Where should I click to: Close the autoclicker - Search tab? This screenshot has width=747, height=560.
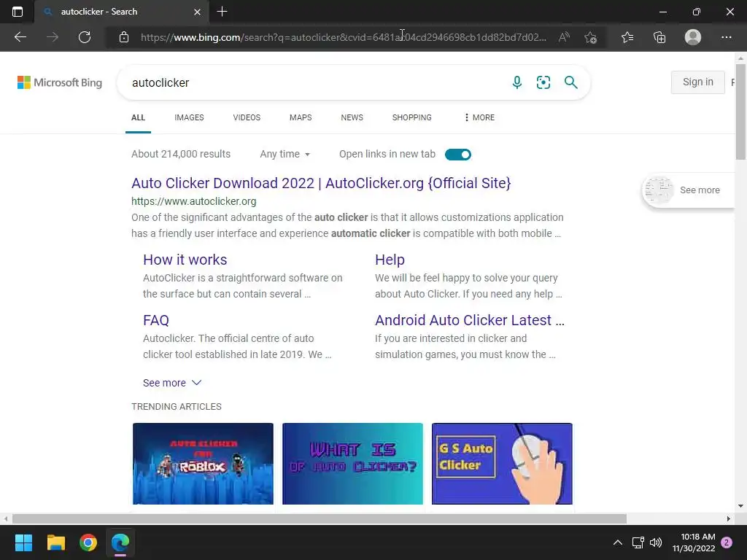(197, 12)
